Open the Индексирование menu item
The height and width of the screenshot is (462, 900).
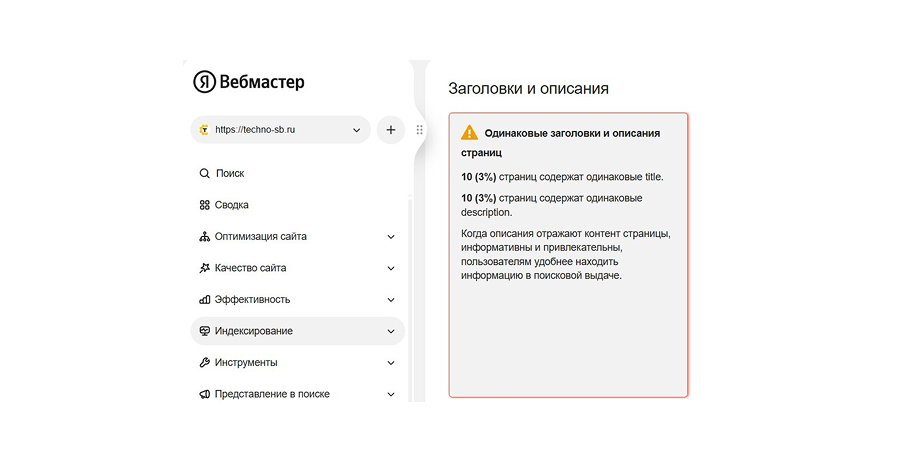[x=254, y=331]
